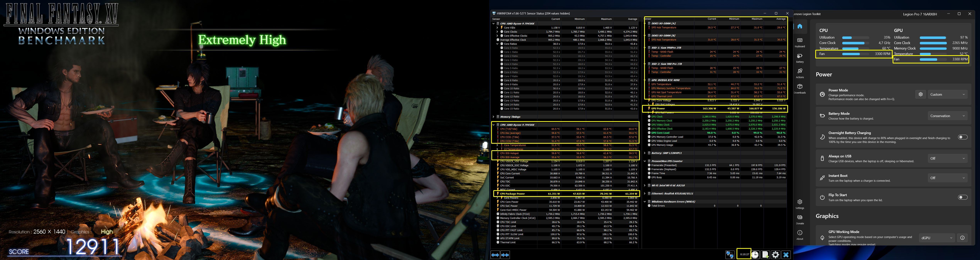Open Home page in Legion Toolkit sidebar
Screen dimensions: 980x260
[800, 26]
